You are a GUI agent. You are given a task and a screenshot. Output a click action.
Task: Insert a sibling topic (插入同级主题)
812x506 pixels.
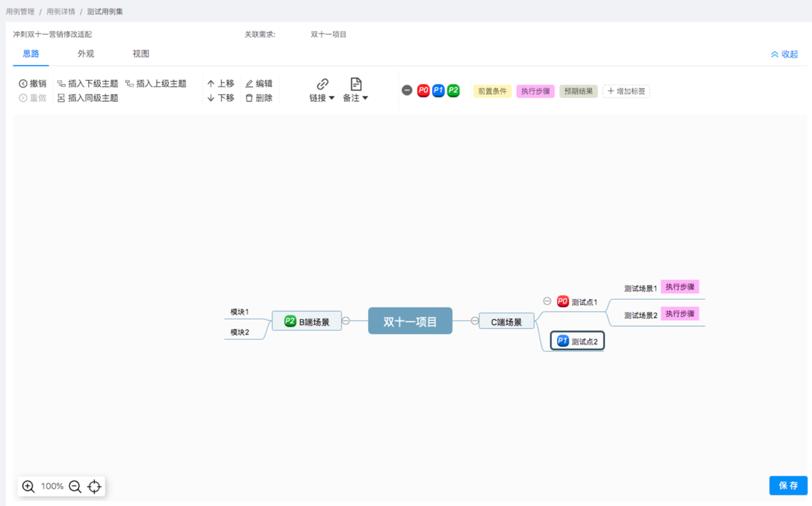[x=88, y=98]
